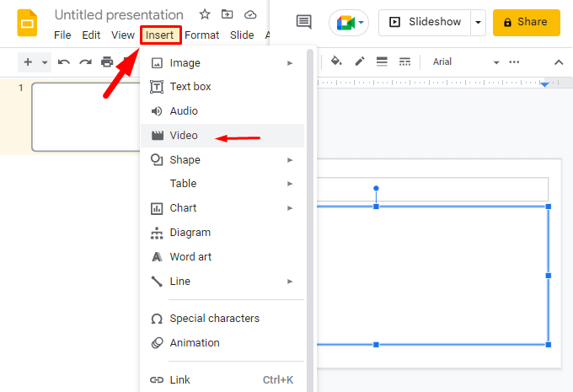
Task: Click the Insert menu
Action: pyautogui.click(x=160, y=35)
